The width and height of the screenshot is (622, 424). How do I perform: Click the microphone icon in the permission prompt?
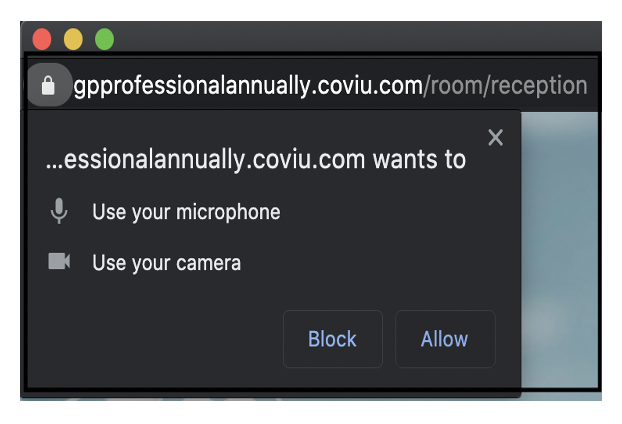pos(59,212)
